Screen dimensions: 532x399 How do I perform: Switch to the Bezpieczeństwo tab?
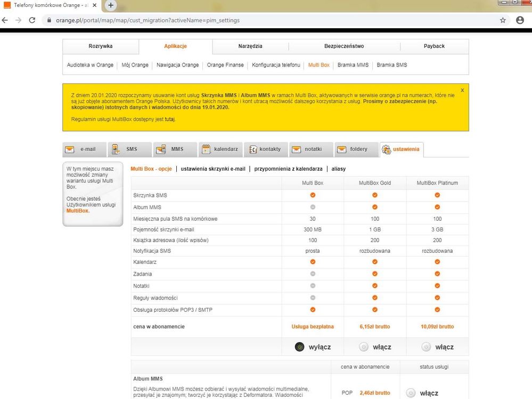[x=344, y=46]
